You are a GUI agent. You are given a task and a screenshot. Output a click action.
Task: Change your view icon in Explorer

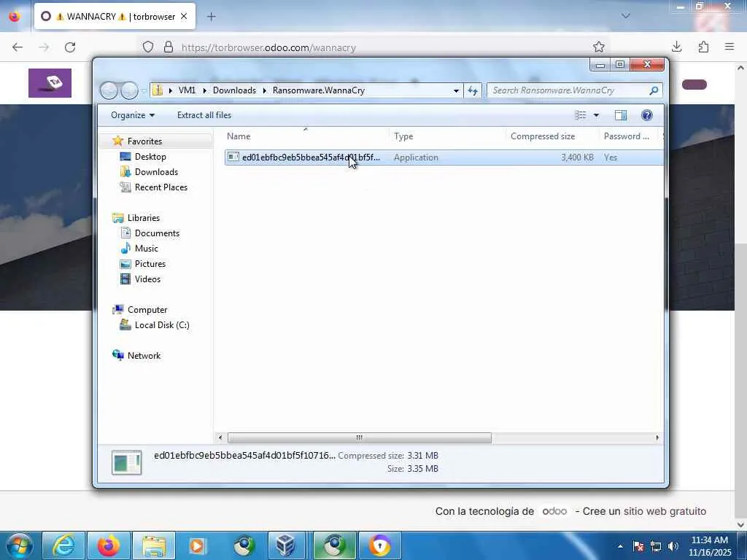tap(580, 115)
